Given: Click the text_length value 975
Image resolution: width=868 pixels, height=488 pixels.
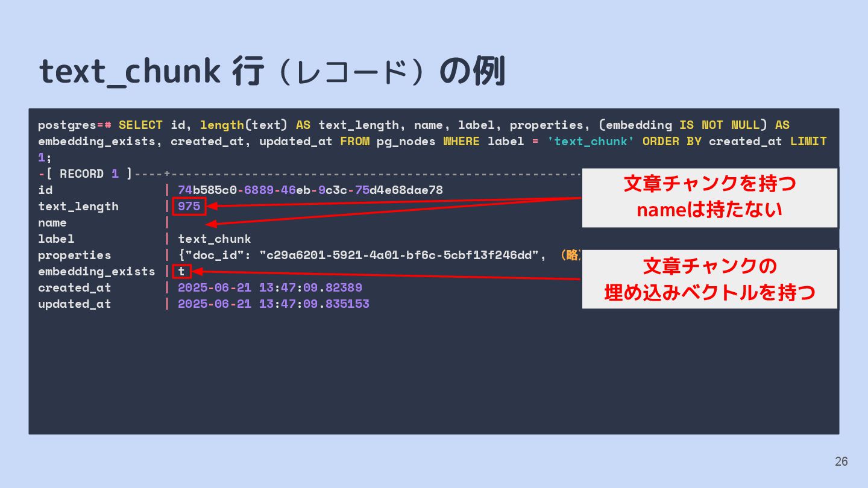Looking at the screenshot, I should pyautogui.click(x=189, y=206).
